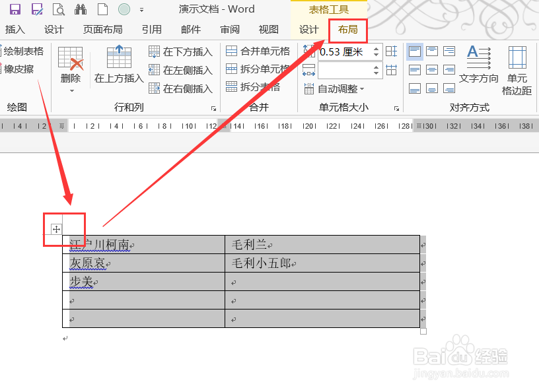This screenshot has width=539, height=392.
Task: Create new blank document icon
Action: pyautogui.click(x=102, y=9)
